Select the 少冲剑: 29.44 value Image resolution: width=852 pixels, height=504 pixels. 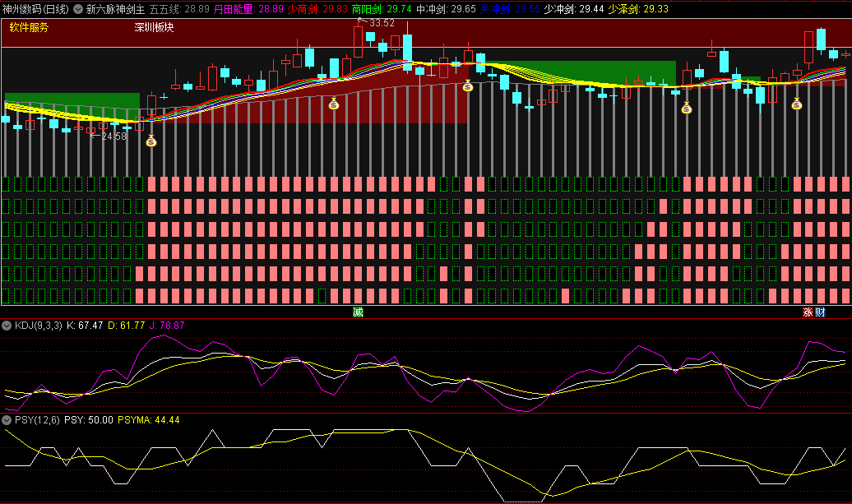pyautogui.click(x=574, y=9)
